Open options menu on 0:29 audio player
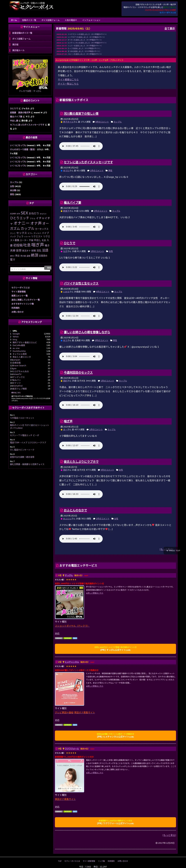The width and height of the screenshot is (186, 868). [99, 186]
